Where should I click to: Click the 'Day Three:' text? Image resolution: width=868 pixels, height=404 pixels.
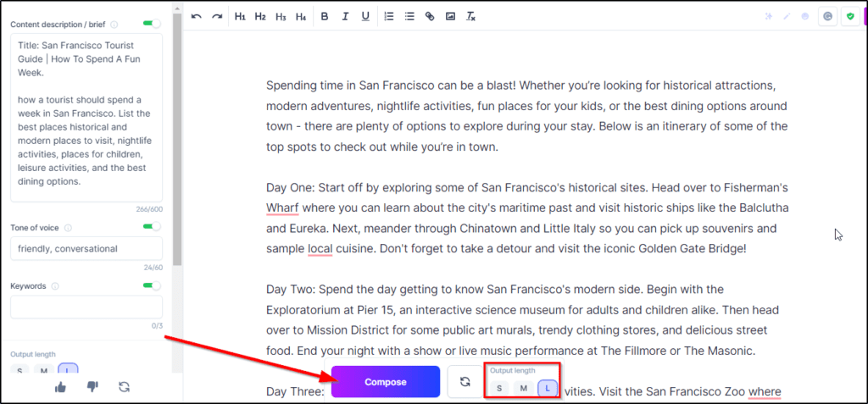coord(294,392)
